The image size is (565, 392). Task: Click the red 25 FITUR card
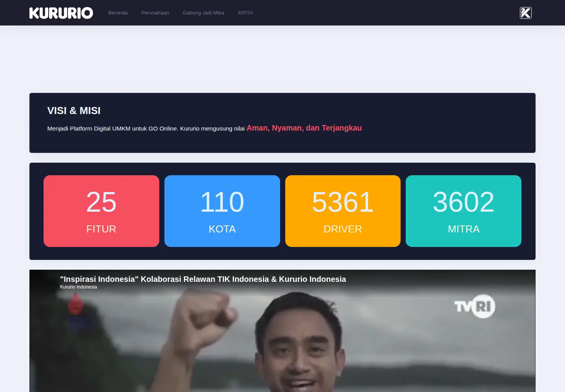point(101,211)
